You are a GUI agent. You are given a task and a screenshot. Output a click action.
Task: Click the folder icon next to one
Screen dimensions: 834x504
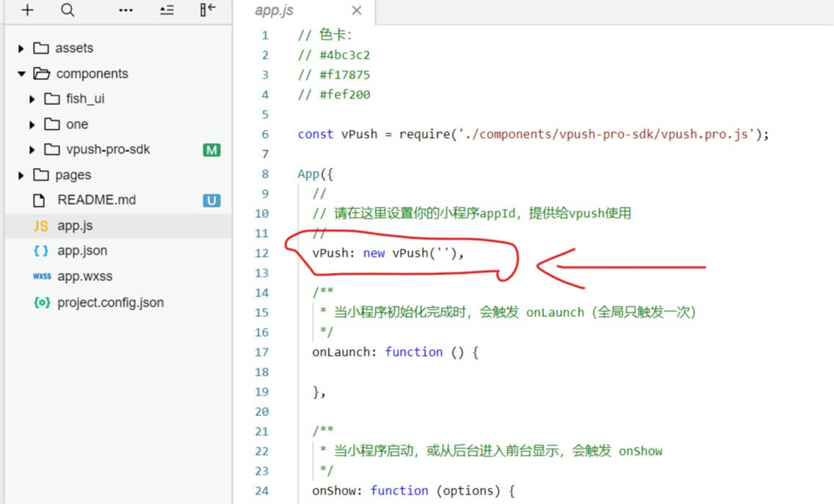[52, 125]
